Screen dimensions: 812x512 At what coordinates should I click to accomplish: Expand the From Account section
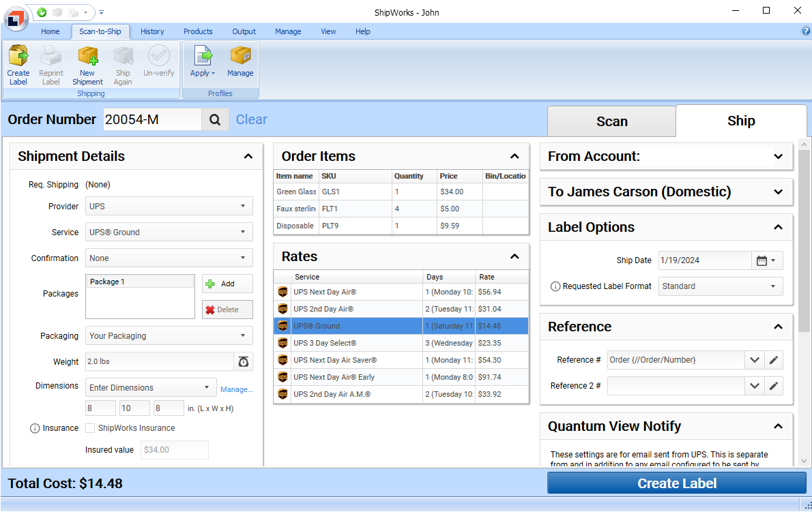778,156
